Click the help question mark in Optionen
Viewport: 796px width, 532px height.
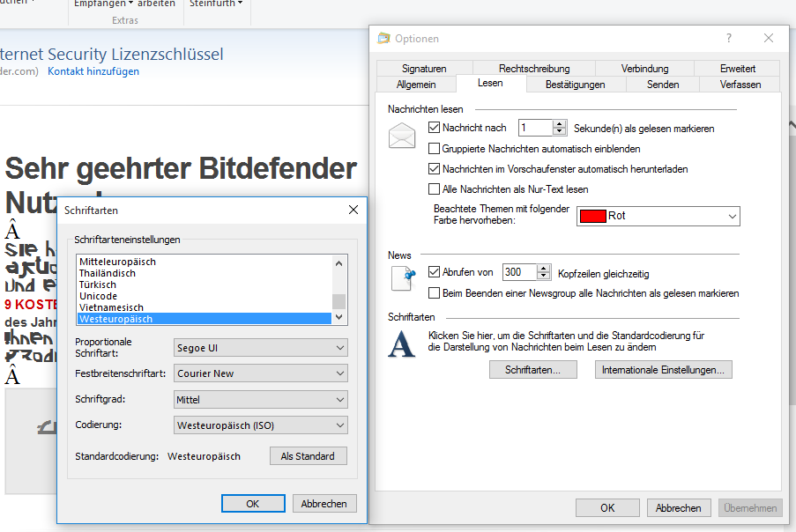(729, 38)
